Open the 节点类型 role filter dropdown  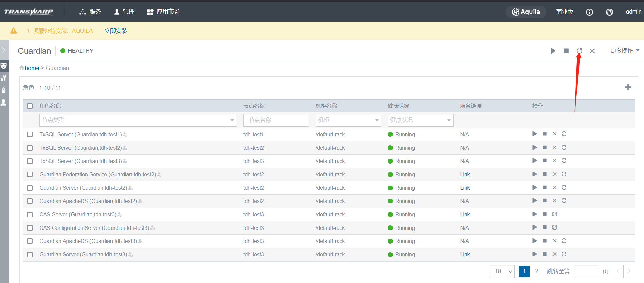pyautogui.click(x=138, y=120)
